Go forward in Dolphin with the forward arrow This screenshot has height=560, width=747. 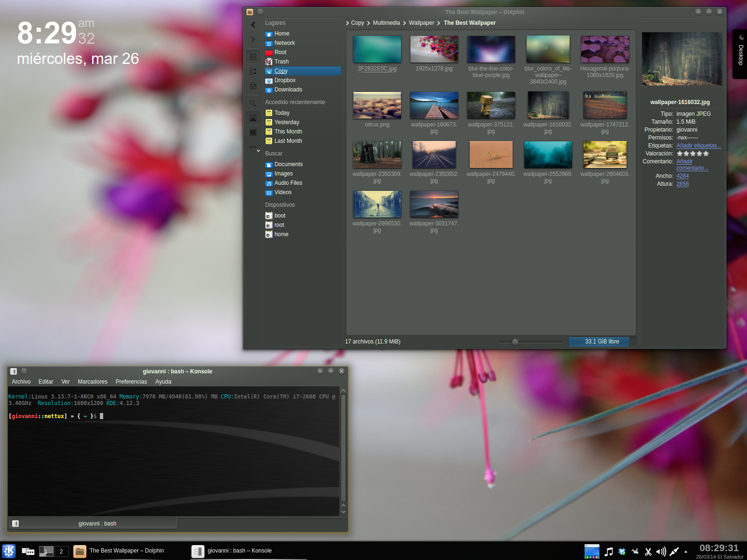253,39
